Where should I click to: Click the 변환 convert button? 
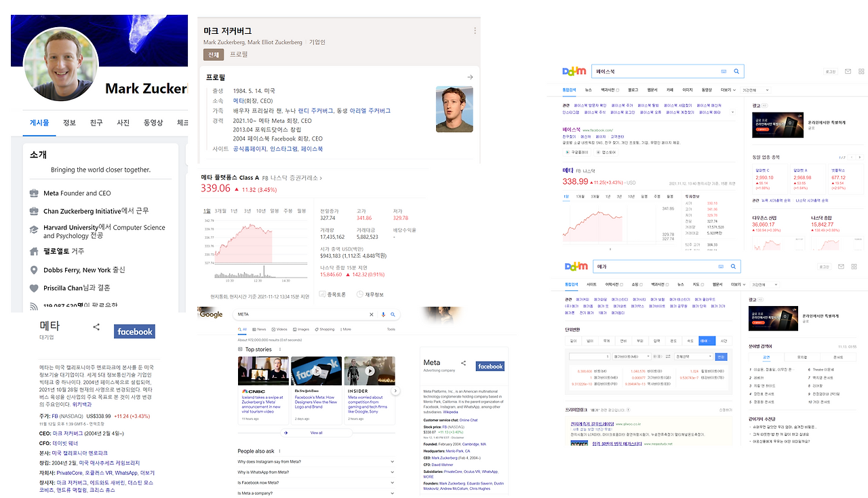721,356
